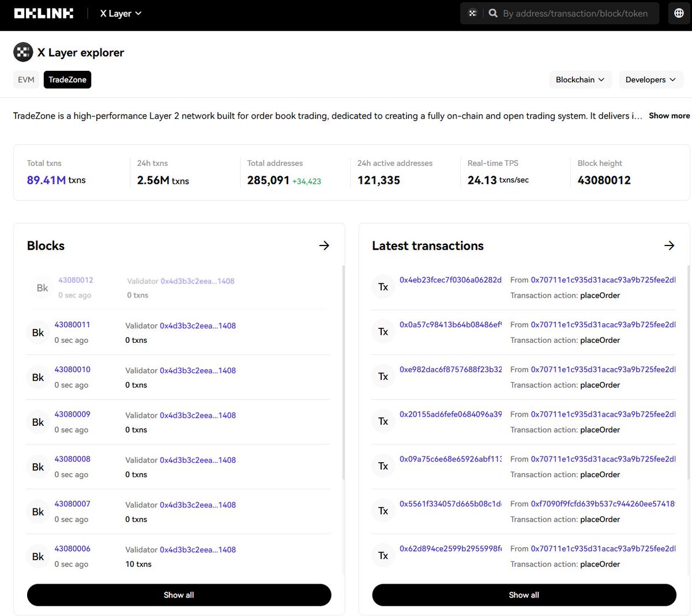The image size is (692, 616).
Task: Open From address of transaction 0x4eb23fcec7f0306a06282d
Action: (603, 279)
